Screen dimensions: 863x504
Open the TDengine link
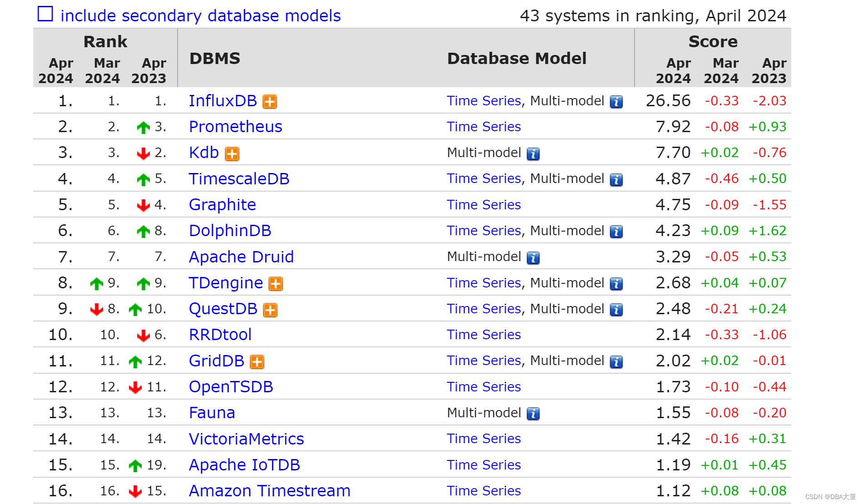pyautogui.click(x=226, y=283)
